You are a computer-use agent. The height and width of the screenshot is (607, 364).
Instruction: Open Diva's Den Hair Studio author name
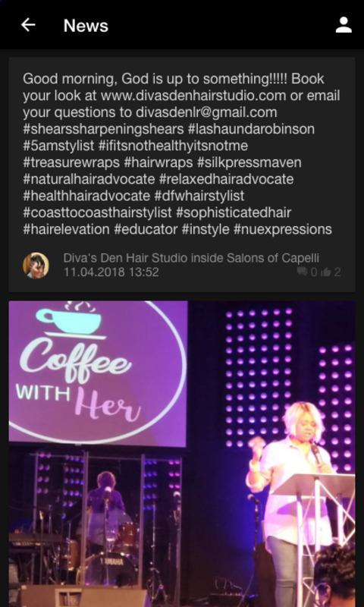click(x=191, y=258)
